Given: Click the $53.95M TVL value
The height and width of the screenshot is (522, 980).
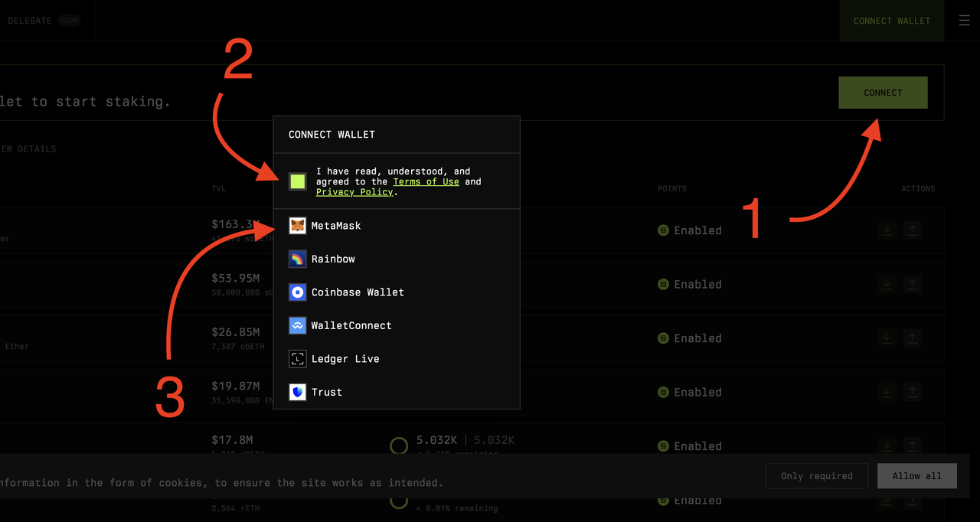Looking at the screenshot, I should [236, 279].
